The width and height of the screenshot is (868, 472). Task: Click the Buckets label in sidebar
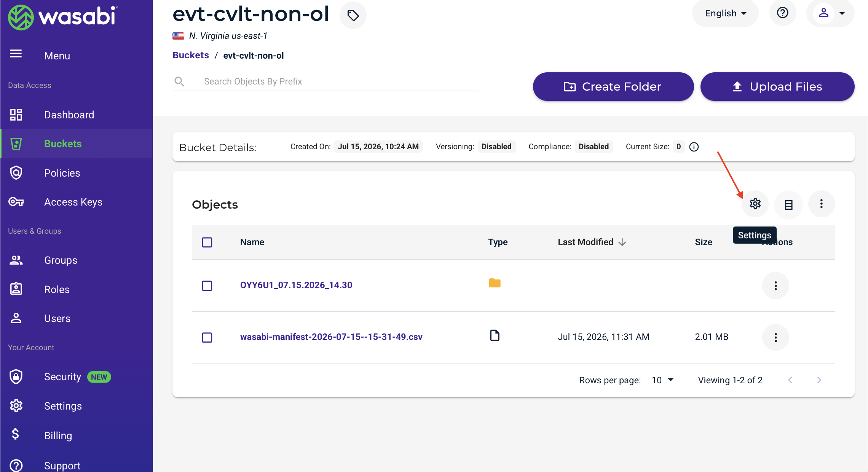pyautogui.click(x=63, y=144)
